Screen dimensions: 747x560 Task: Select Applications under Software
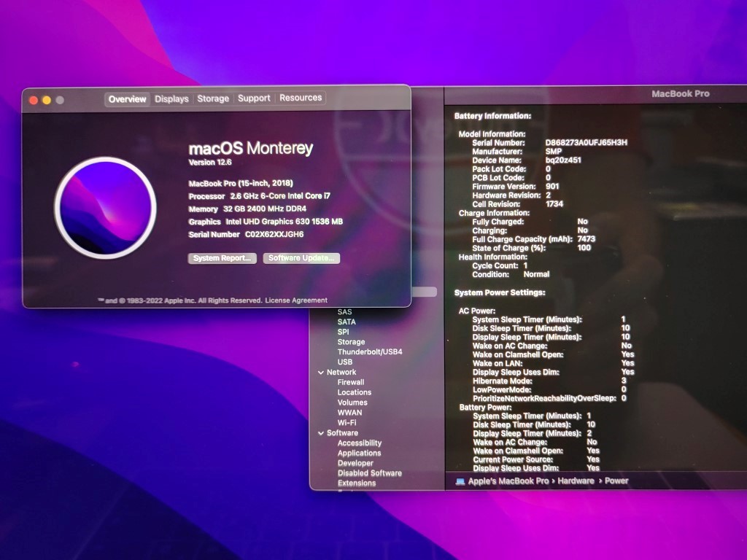tap(359, 453)
